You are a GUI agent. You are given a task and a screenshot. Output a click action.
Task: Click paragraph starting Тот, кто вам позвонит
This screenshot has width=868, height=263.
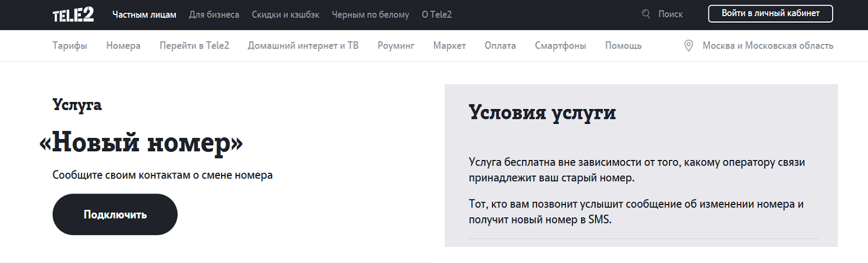[637, 212]
